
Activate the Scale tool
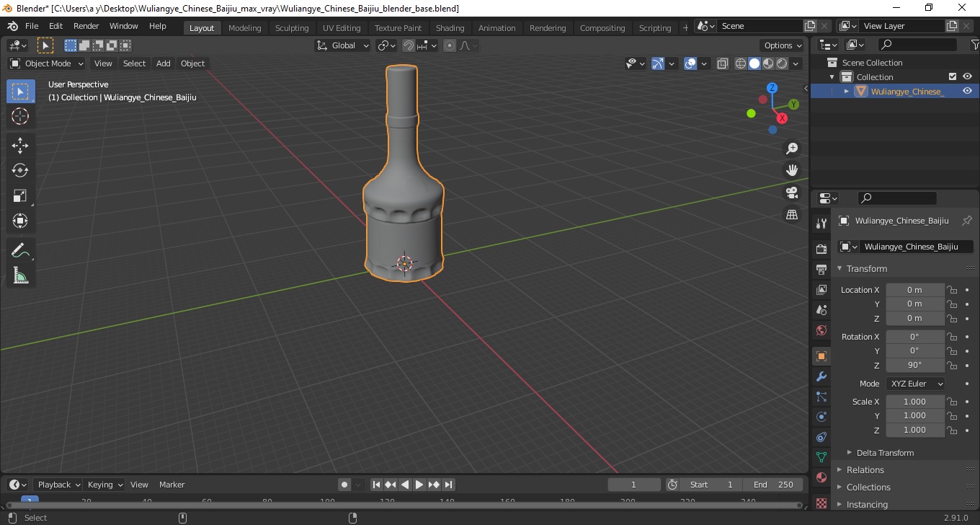20,195
